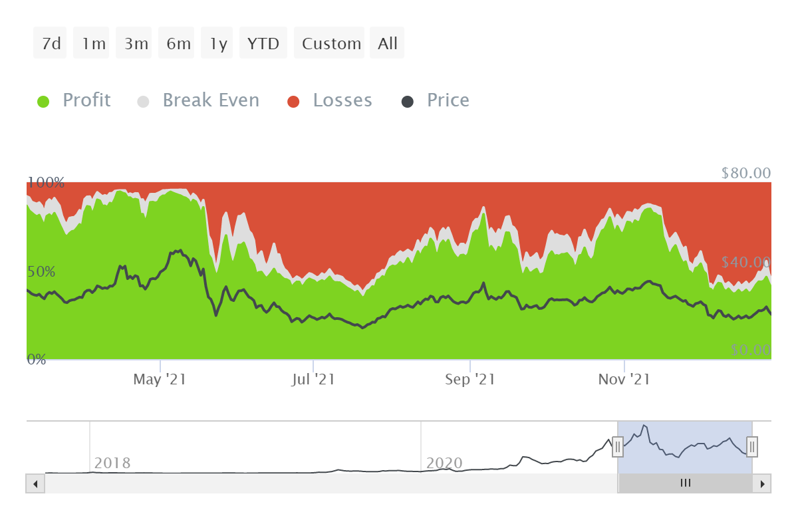Image resolution: width=798 pixels, height=532 pixels.
Task: Toggle the red Losses legend dot
Action: pos(293,102)
